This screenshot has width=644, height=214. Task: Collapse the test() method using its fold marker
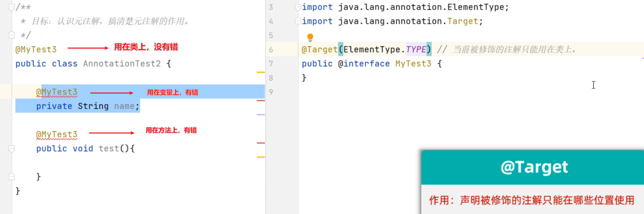tap(12, 149)
